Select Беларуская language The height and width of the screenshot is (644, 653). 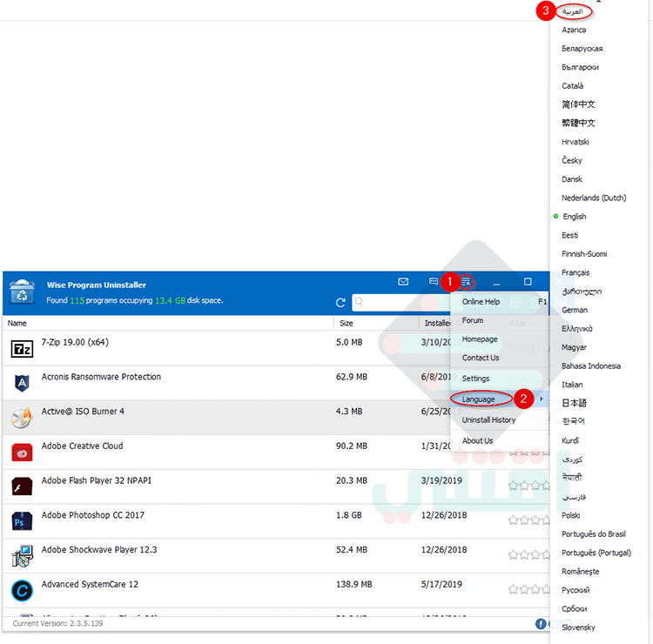tap(582, 49)
